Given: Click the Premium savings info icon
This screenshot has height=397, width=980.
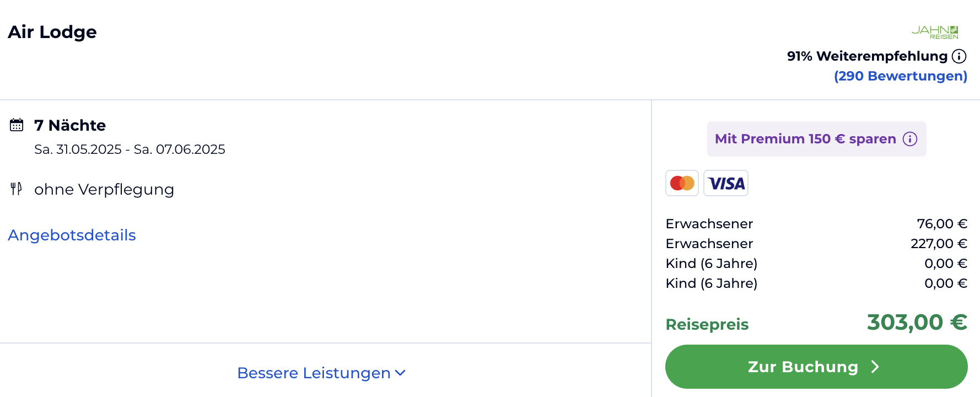Looking at the screenshot, I should (910, 139).
